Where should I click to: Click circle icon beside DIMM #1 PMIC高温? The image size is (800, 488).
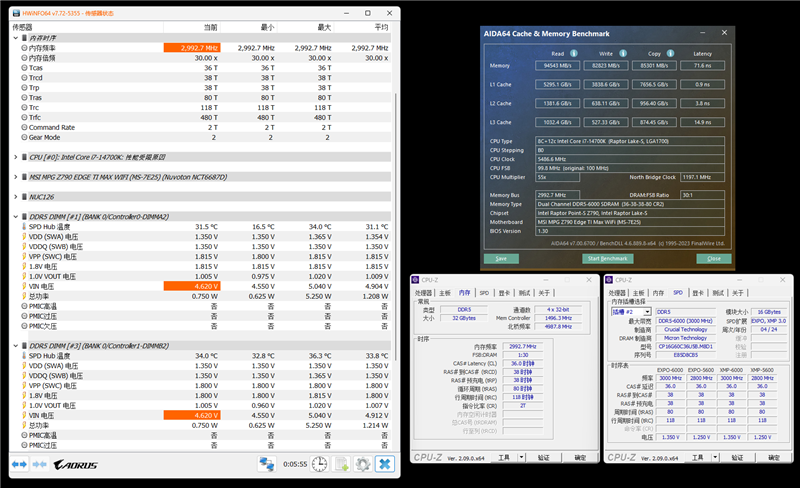click(x=24, y=306)
